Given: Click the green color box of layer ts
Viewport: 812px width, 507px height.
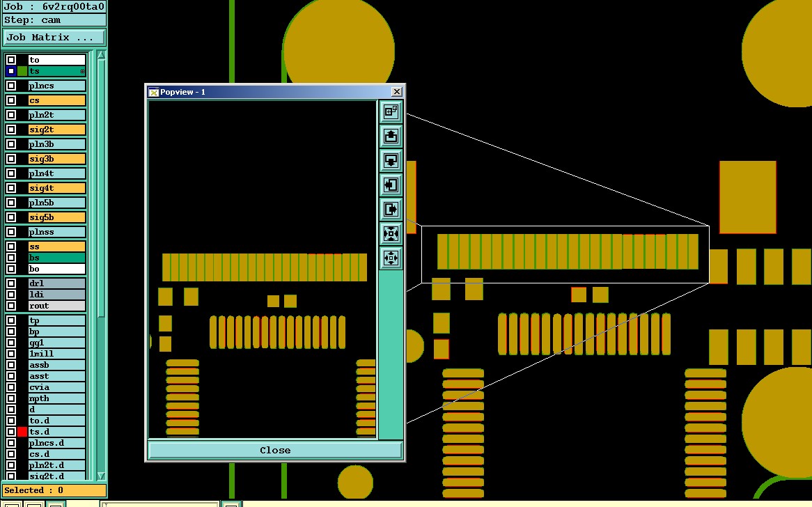Looking at the screenshot, I should click(22, 71).
